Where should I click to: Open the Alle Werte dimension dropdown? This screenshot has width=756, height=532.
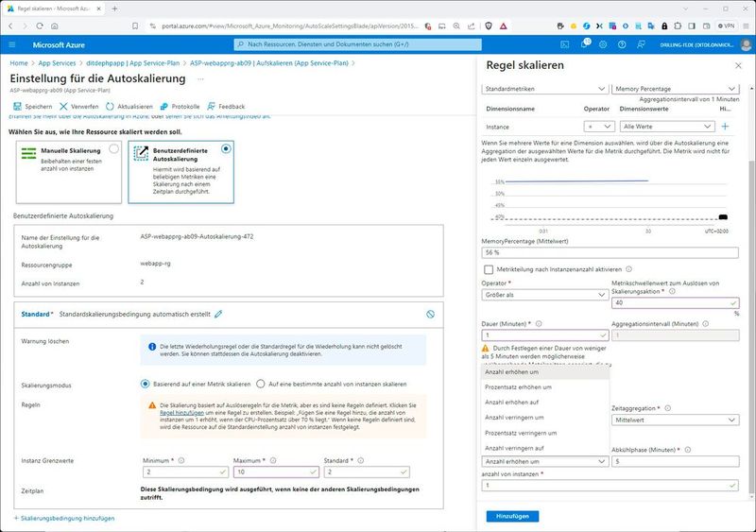tap(667, 127)
